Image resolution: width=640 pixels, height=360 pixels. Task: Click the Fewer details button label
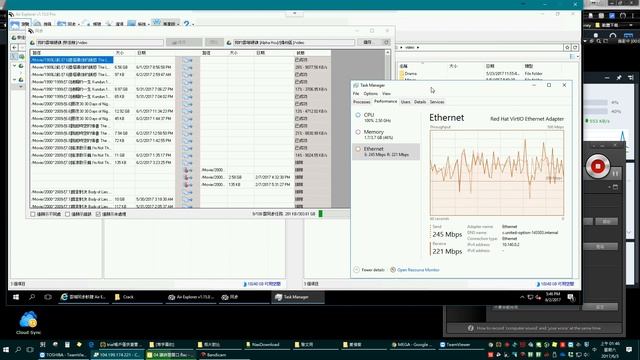[373, 270]
